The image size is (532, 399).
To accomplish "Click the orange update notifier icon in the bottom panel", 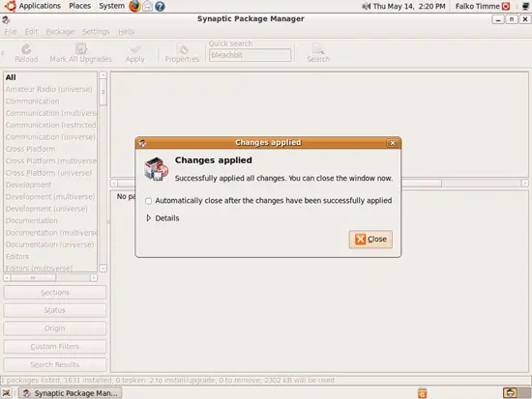I will (x=422, y=393).
